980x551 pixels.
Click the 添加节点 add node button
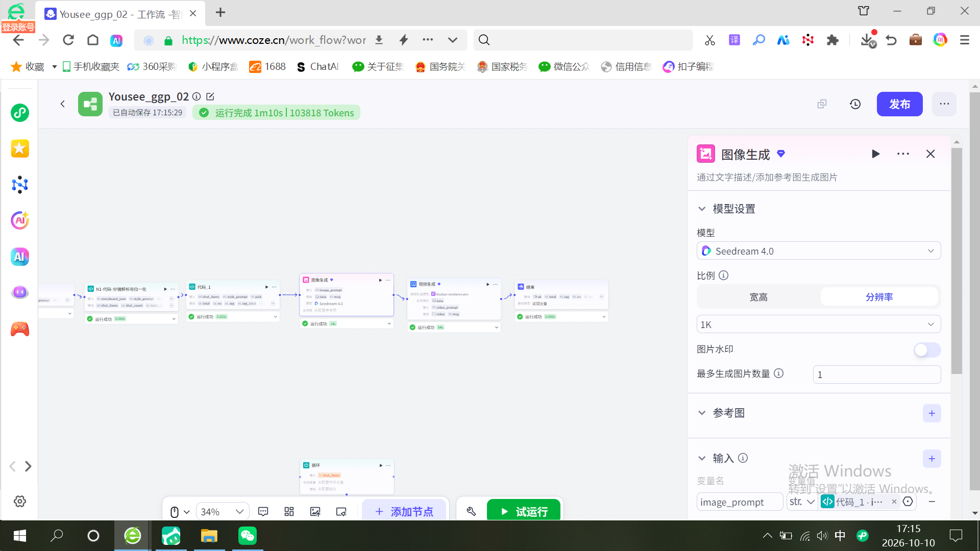click(x=404, y=511)
